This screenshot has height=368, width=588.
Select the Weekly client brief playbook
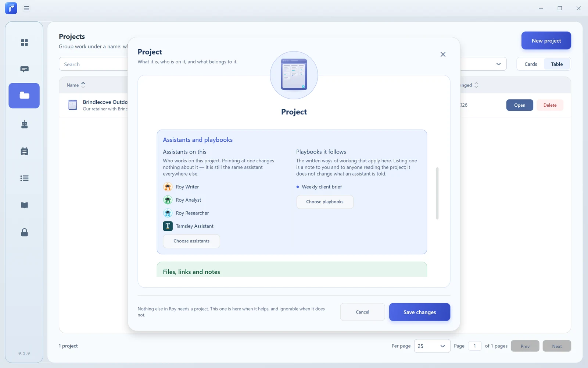coord(322,187)
